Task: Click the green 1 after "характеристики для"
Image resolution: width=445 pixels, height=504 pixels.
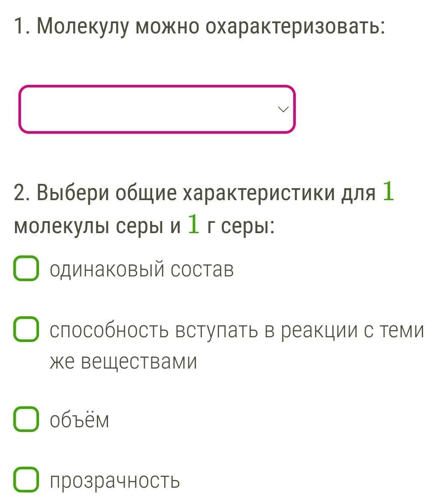Action: coord(388,192)
